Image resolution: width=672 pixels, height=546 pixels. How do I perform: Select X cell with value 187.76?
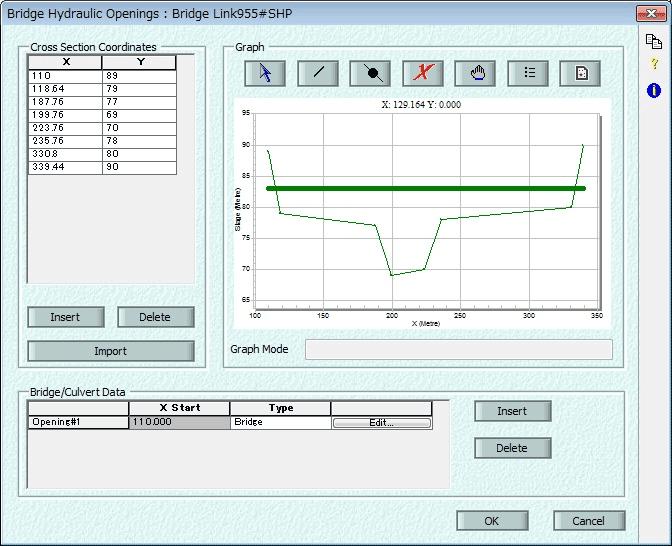click(x=65, y=102)
